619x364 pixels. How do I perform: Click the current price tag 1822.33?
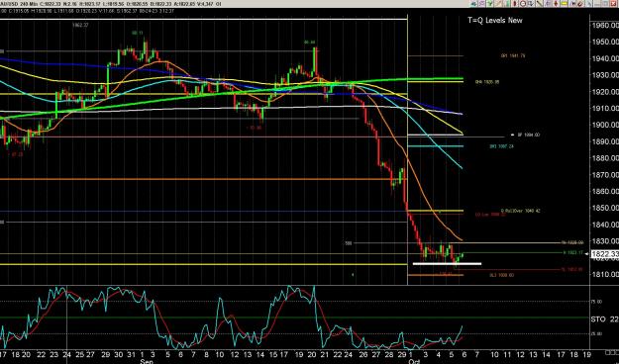(605, 254)
